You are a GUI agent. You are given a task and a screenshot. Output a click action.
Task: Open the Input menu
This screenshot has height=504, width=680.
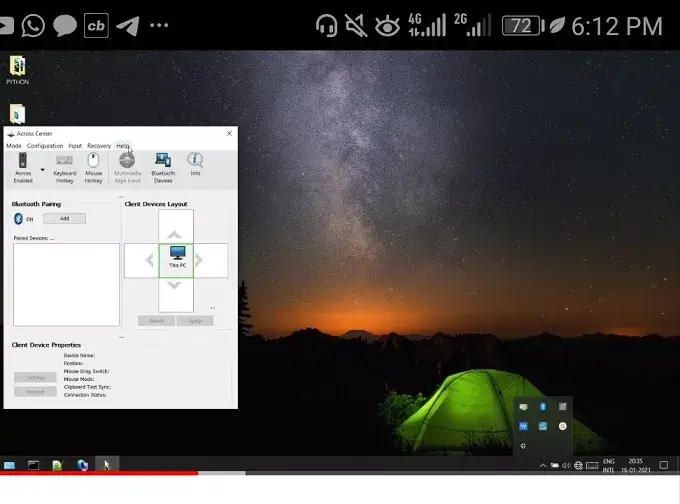pyautogui.click(x=75, y=146)
